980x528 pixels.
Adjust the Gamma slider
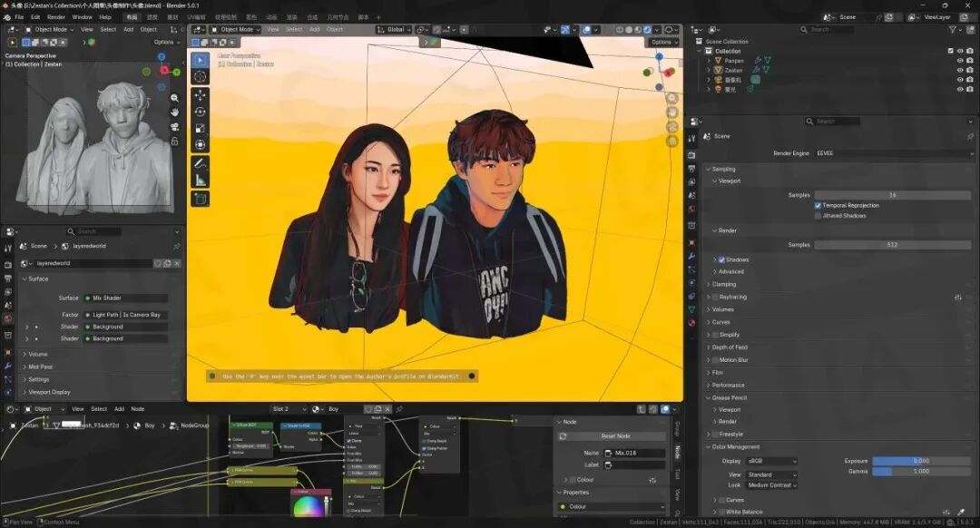(921, 472)
